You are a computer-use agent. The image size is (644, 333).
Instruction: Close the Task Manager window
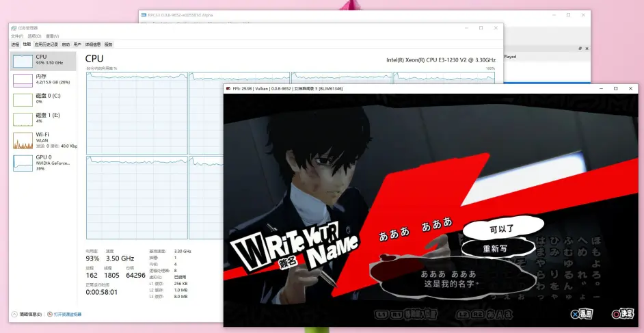point(496,28)
